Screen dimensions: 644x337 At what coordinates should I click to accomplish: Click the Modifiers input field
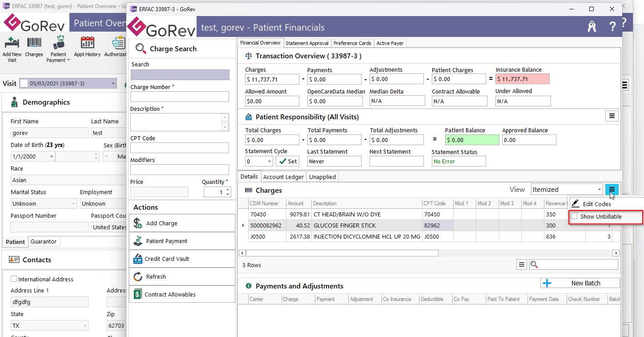pyautogui.click(x=180, y=169)
